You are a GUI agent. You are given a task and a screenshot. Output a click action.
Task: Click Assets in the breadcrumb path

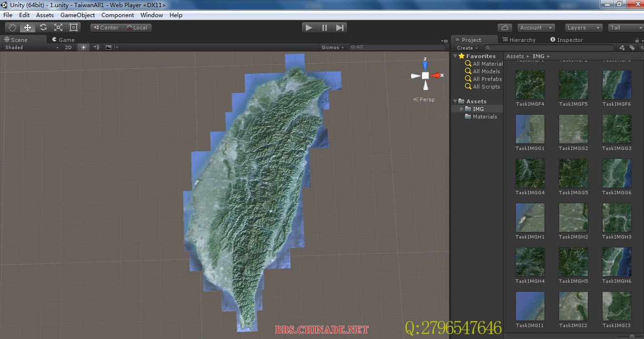pos(515,56)
